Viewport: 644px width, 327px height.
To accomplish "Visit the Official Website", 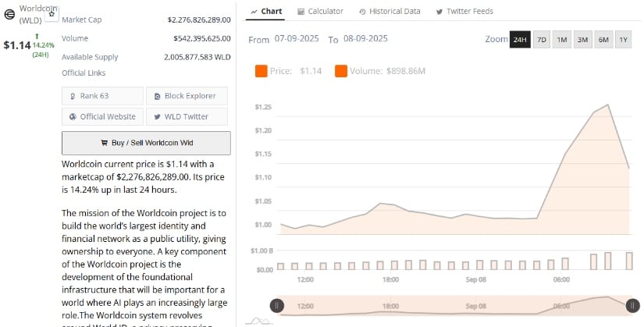I will tap(102, 116).
